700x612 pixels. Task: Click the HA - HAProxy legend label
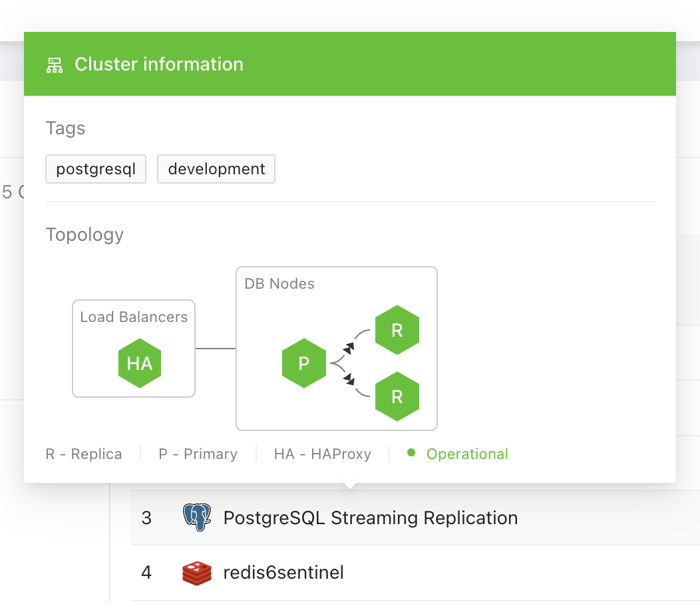pos(322,454)
